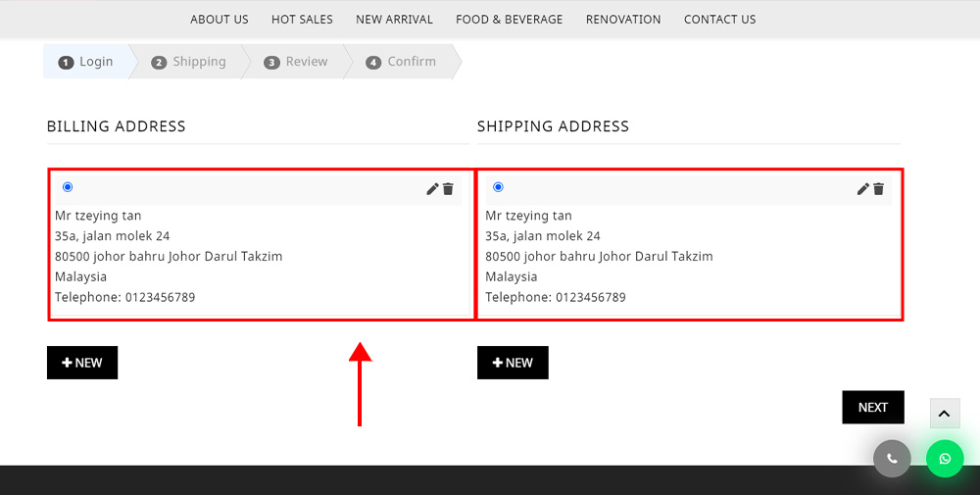Continue checkout with the NEXT button

tap(872, 407)
